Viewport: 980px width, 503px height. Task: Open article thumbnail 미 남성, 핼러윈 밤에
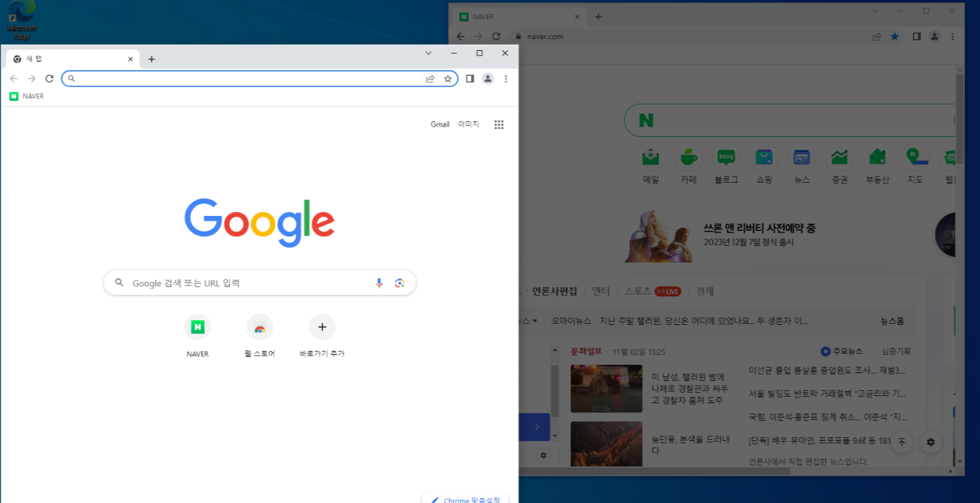point(606,389)
